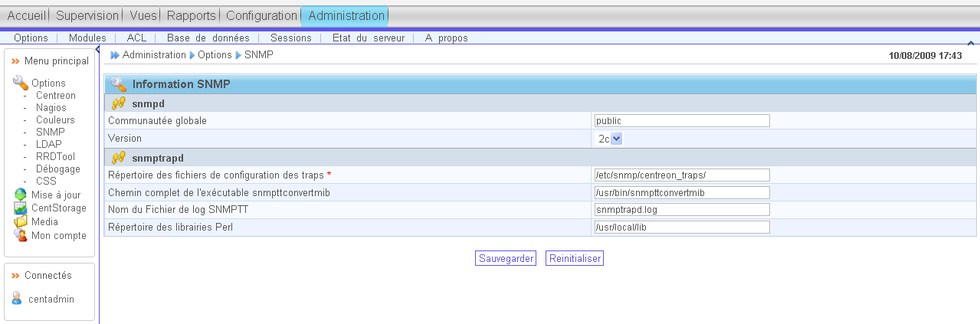Click the CentStorage icon in sidebar
The image size is (980, 324).
click(20, 208)
